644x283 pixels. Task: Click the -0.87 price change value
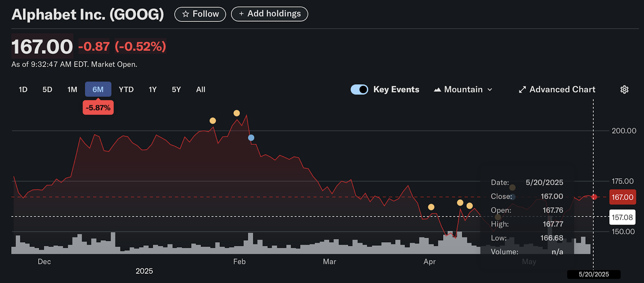click(94, 47)
